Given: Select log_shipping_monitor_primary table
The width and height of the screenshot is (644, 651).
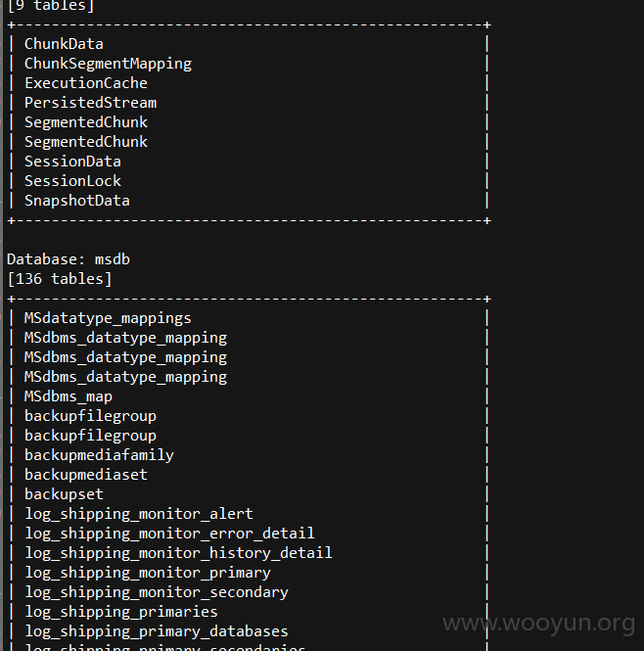Looking at the screenshot, I should [148, 573].
